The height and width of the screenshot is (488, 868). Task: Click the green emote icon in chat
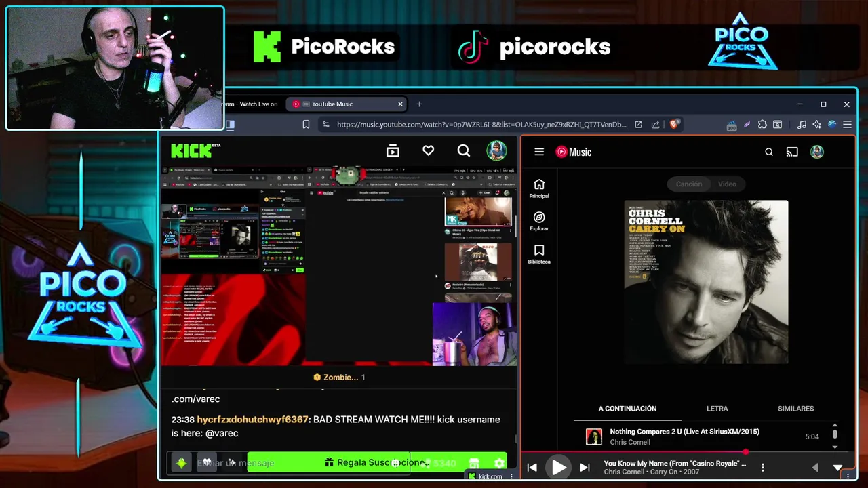coord(182,463)
